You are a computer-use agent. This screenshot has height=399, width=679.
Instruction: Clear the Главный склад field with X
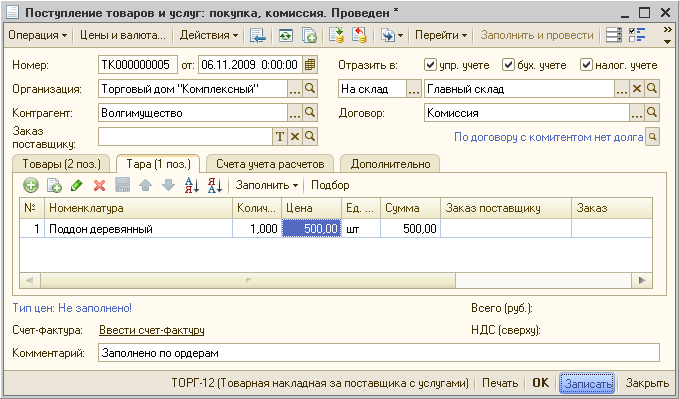tap(637, 89)
